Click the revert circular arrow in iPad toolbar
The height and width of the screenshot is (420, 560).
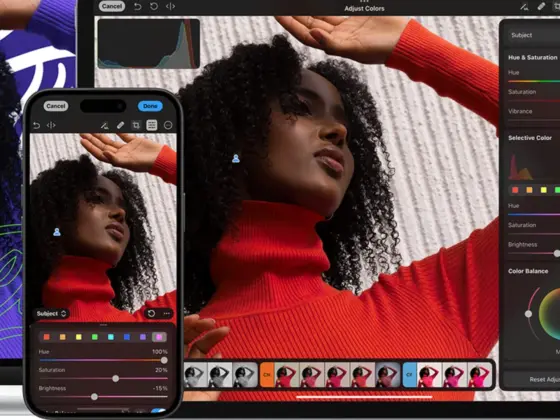point(154,6)
